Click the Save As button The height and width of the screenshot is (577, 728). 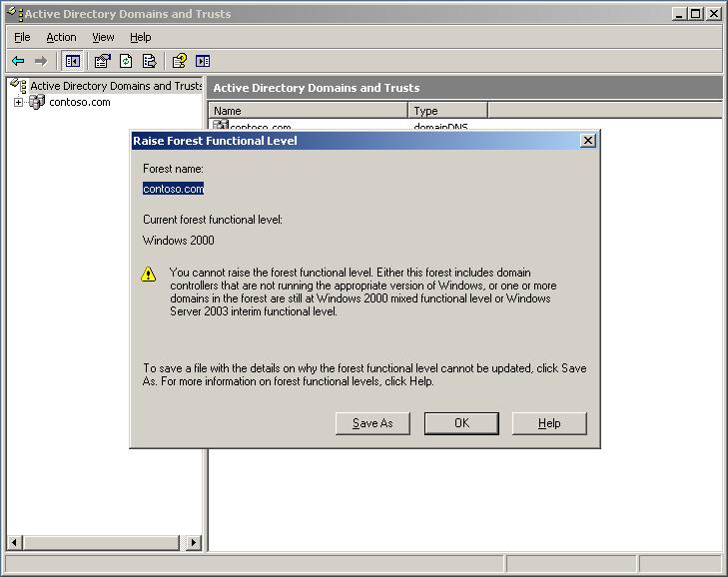tap(372, 423)
